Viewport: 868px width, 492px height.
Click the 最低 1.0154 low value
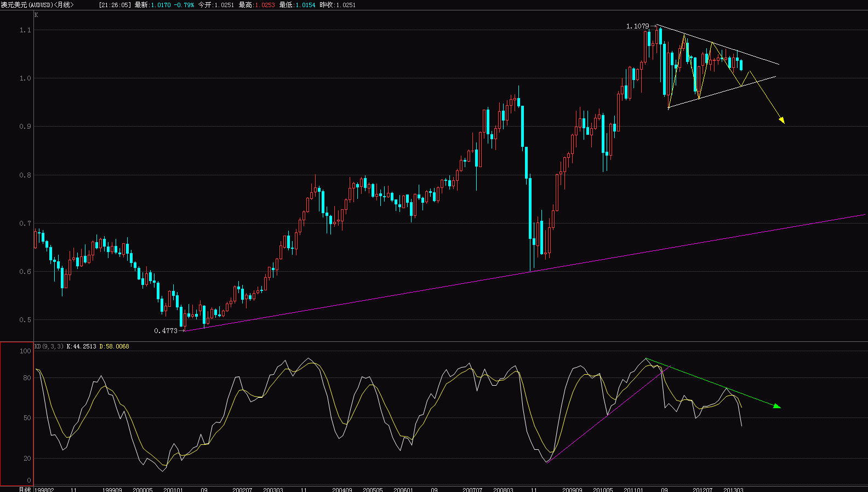pyautogui.click(x=297, y=5)
